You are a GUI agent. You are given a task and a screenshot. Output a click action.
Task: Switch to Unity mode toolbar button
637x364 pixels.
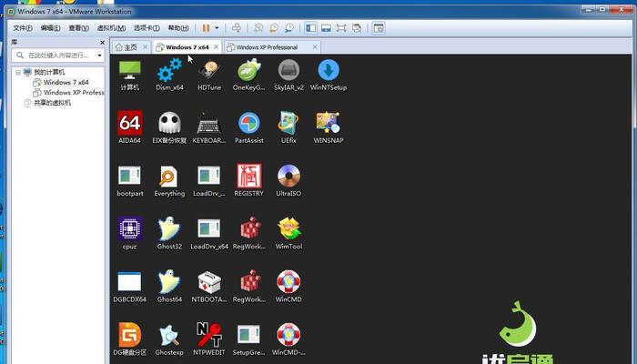357,28
